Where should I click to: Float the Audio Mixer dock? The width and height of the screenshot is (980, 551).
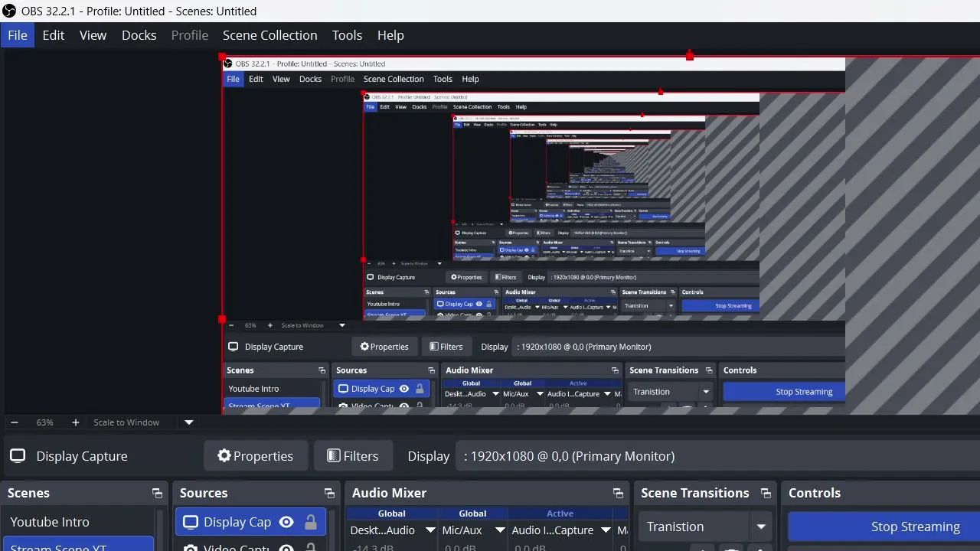click(x=618, y=493)
